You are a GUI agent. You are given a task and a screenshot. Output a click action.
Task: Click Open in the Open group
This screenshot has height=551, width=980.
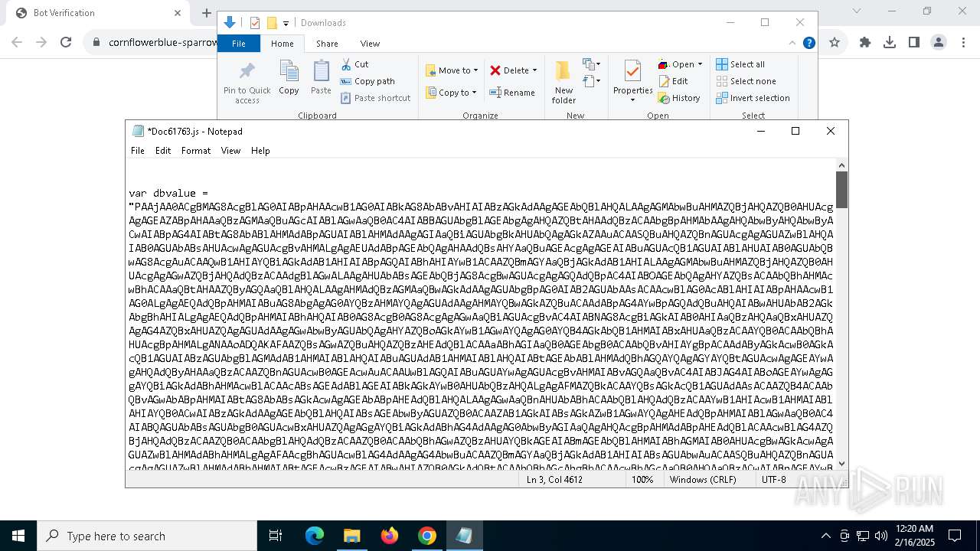[x=676, y=64]
